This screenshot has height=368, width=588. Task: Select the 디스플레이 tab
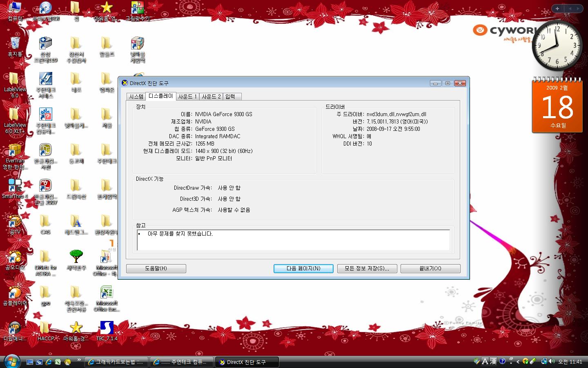[x=160, y=96]
